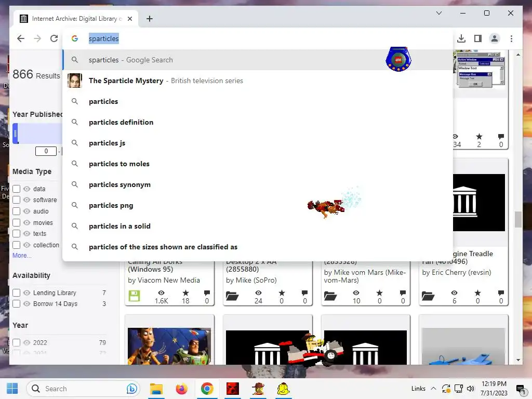Toggle the Chrome side panel
The image size is (532, 399).
tap(478, 38)
